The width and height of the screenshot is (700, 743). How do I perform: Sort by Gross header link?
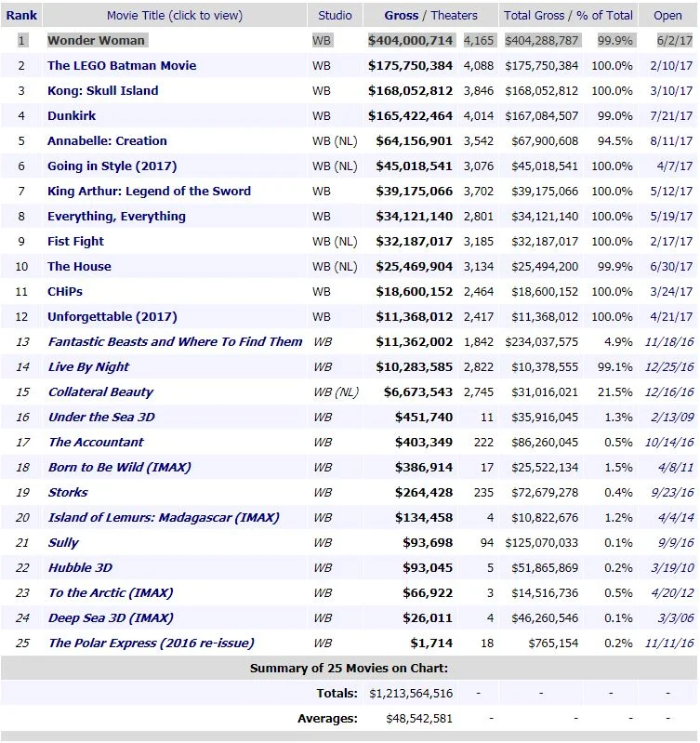(x=402, y=15)
